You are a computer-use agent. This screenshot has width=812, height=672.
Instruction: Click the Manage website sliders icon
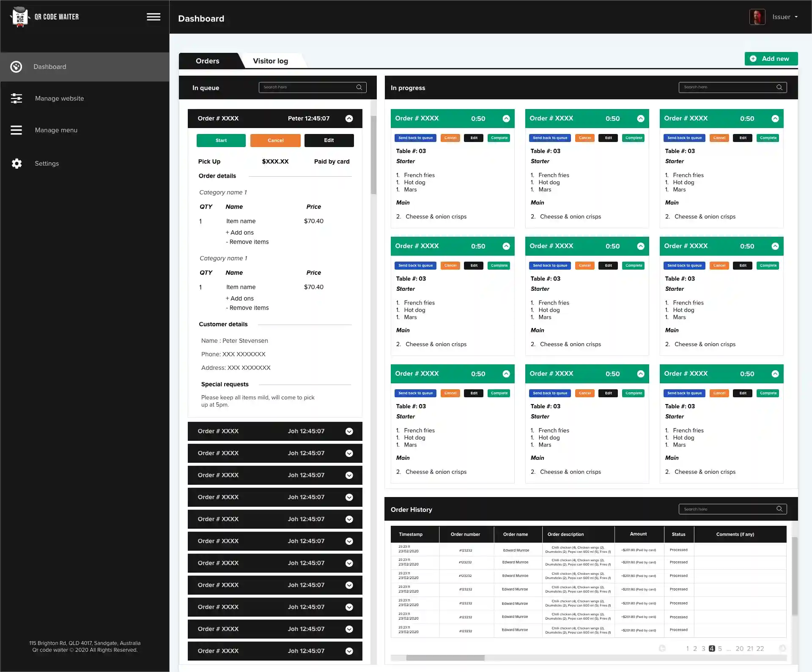tap(16, 98)
